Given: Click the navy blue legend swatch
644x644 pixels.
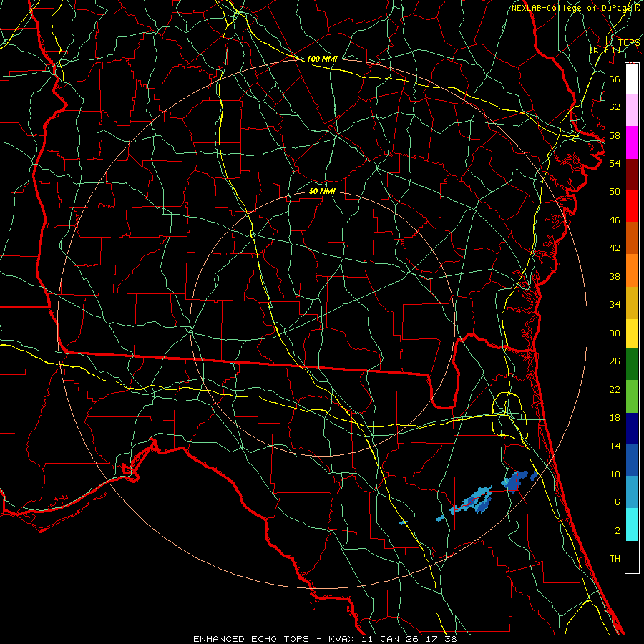Looking at the screenshot, I should tap(632, 429).
